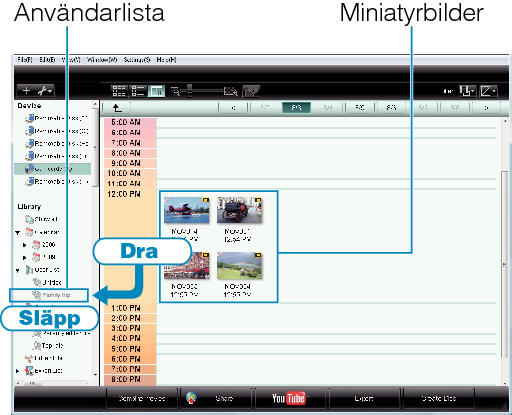
Task: Click the zoom-in thumbnails icon
Action: pos(230,91)
